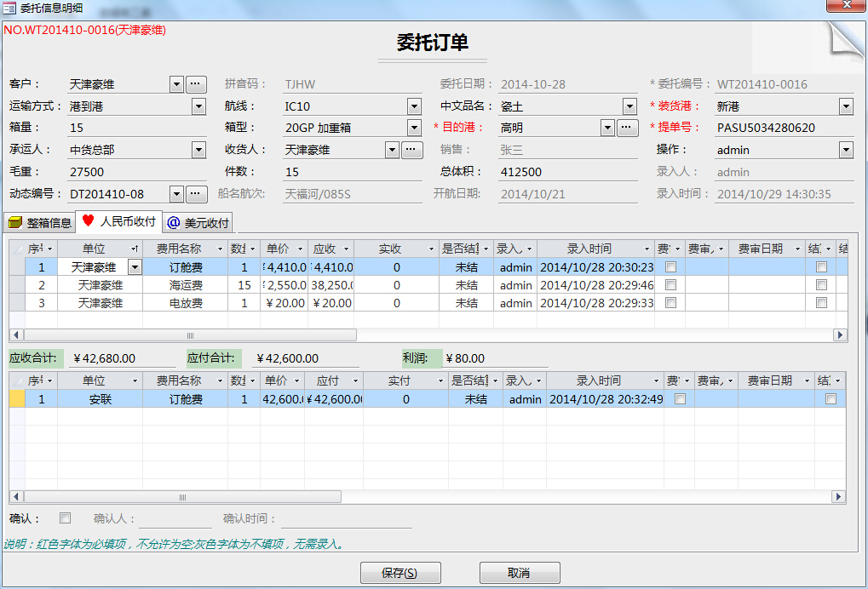Switch to the 人民币收付 tab
Screen dimensions: 868x589
(119, 221)
